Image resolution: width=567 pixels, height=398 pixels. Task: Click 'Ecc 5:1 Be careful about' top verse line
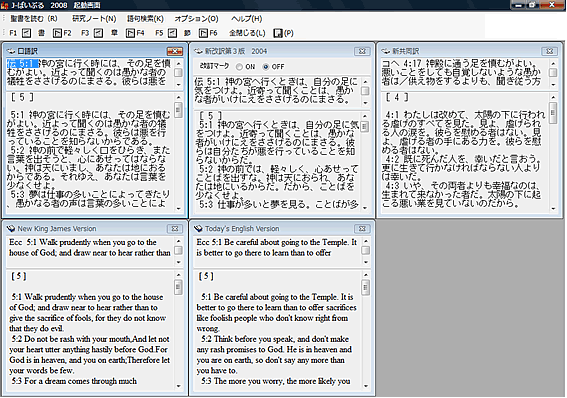(x=277, y=242)
